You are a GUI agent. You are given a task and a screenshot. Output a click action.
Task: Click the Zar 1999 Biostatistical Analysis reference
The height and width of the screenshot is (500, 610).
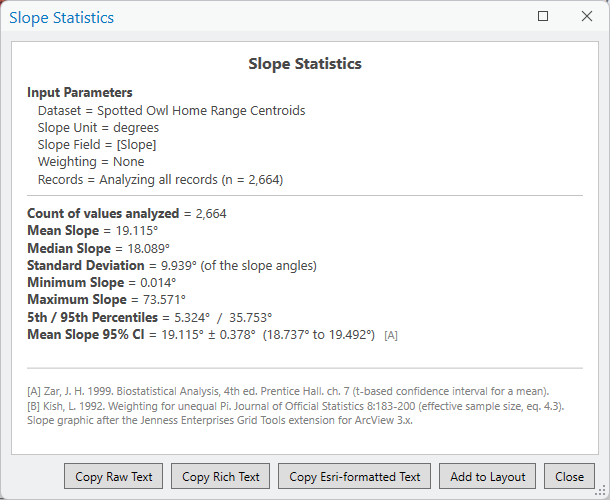[288, 391]
